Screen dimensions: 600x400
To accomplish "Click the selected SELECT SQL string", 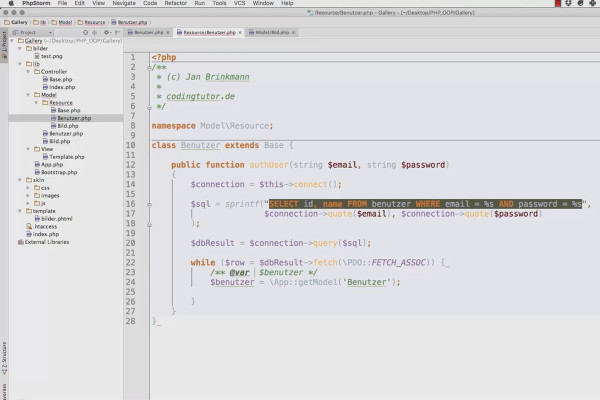I will coord(426,204).
